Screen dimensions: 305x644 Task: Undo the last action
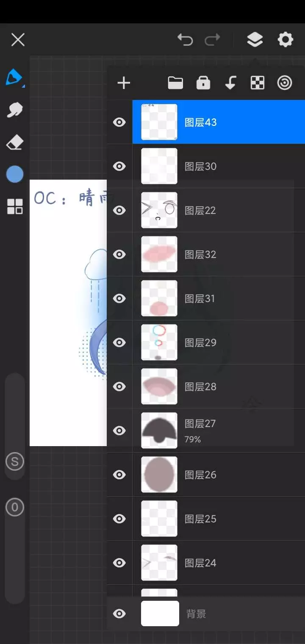coord(185,40)
